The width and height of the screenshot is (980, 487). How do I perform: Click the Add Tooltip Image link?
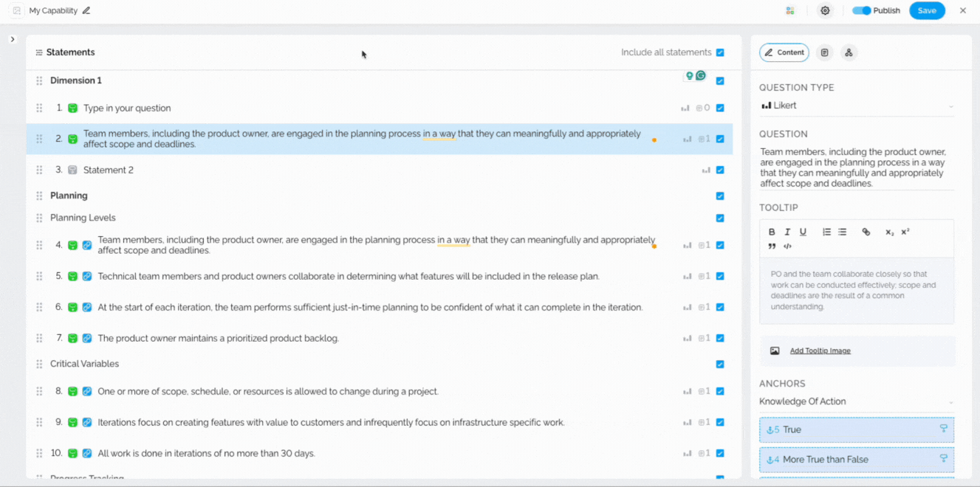820,350
